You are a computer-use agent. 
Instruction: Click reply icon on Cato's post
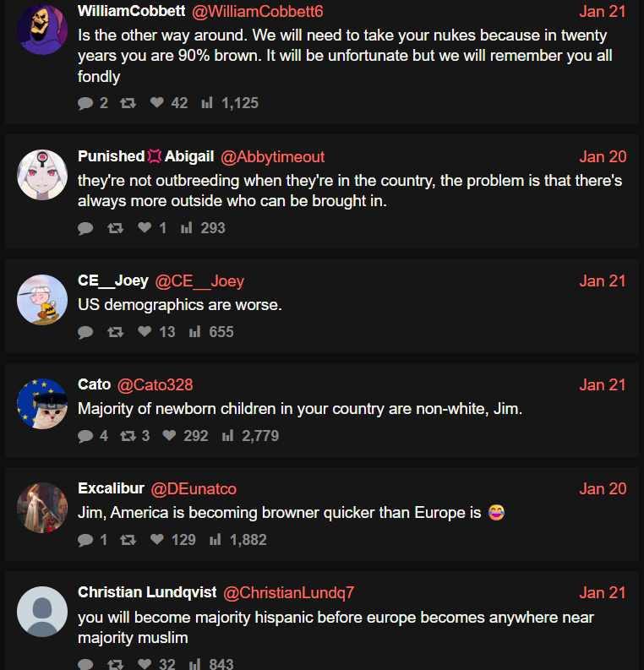pos(85,436)
